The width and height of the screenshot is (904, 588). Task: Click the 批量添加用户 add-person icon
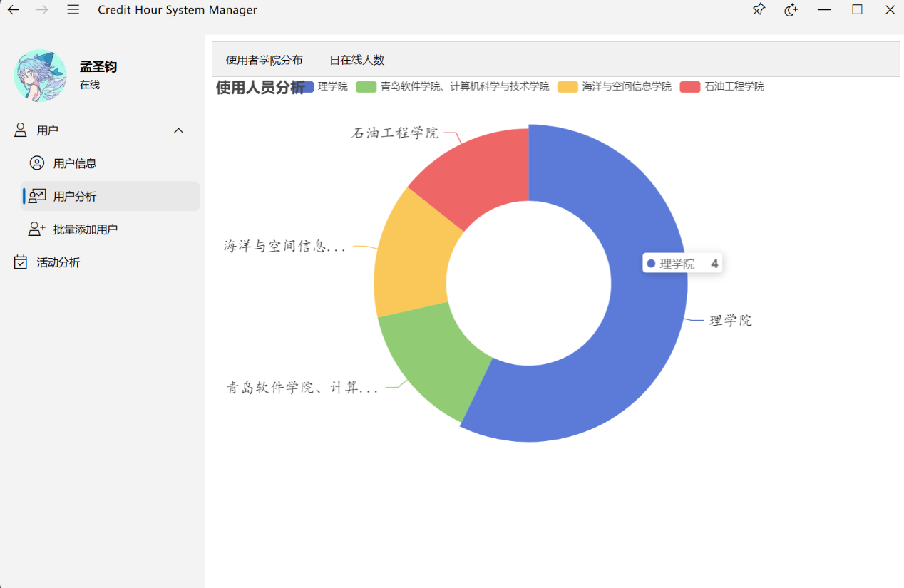tap(37, 229)
